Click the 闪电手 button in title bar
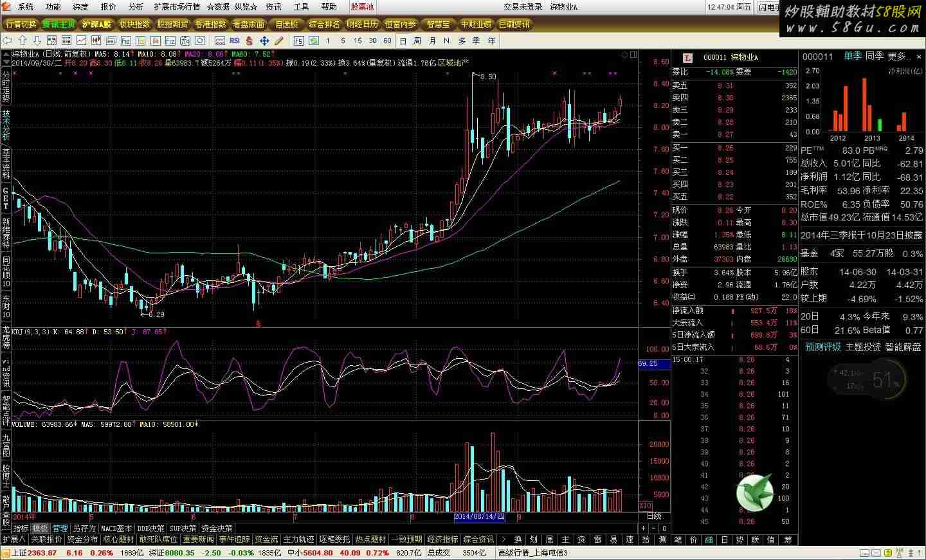This screenshot has width=926, height=560. (769, 7)
